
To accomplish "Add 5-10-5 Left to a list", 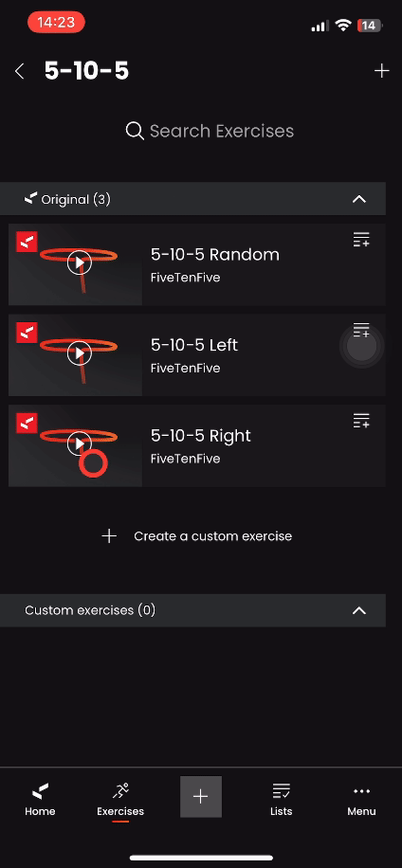I will (x=361, y=331).
